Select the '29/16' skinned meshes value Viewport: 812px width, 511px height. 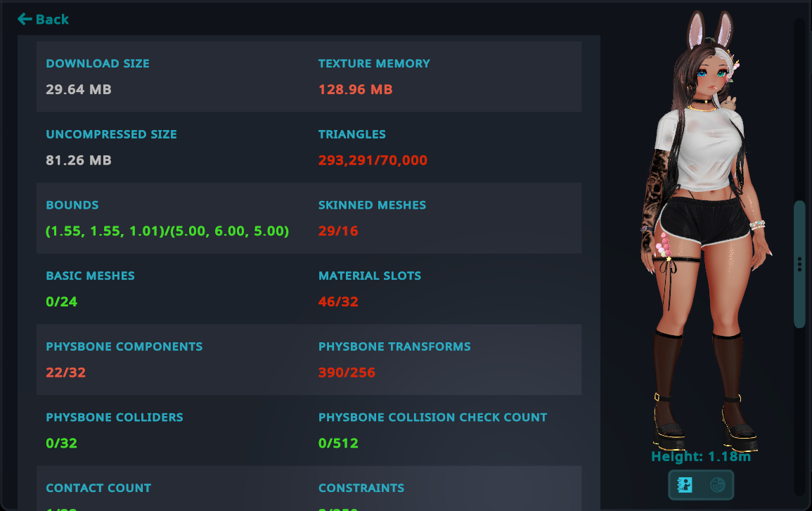[x=338, y=231]
